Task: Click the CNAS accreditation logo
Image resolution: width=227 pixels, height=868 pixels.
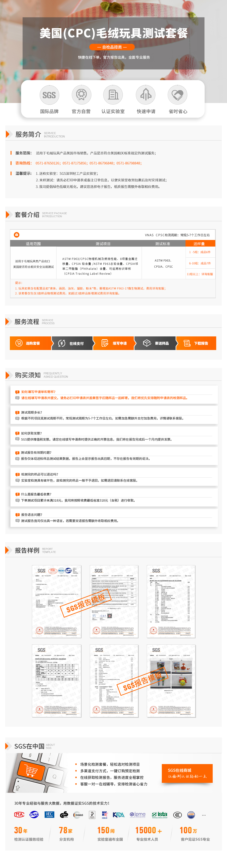Action: 34,815
